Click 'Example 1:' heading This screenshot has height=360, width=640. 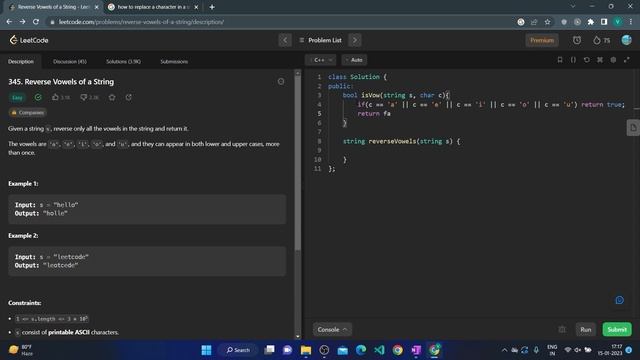(x=23, y=184)
